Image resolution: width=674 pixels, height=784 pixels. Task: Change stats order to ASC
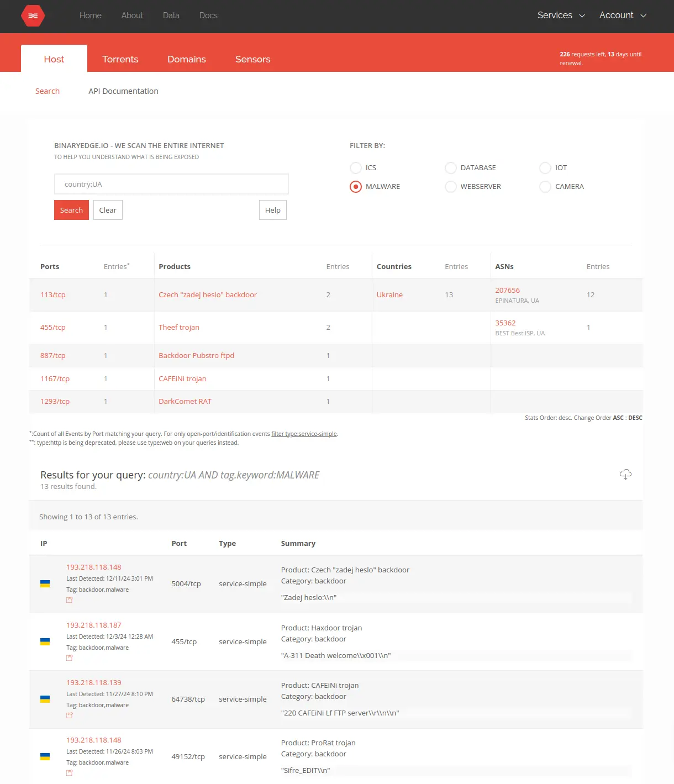(x=618, y=418)
